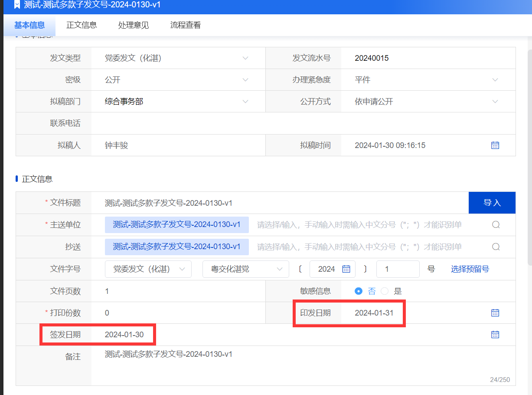
Task: Click the 主送单位 placeholder input text
Action: point(359,225)
